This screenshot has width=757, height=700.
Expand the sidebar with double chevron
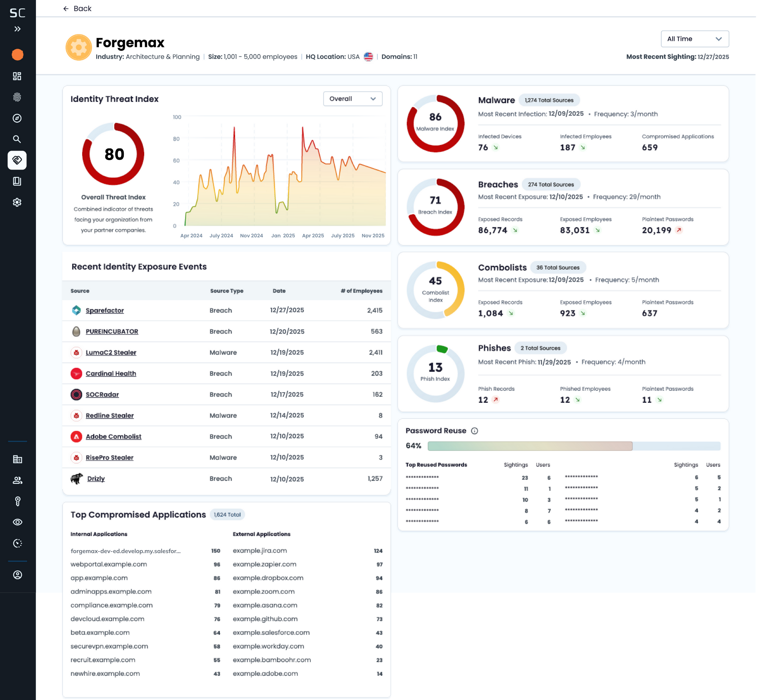pyautogui.click(x=17, y=29)
